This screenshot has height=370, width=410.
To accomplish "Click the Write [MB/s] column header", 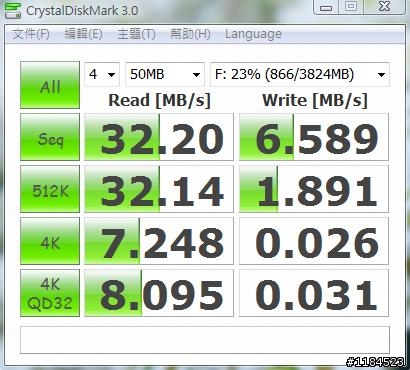I will coord(315,100).
